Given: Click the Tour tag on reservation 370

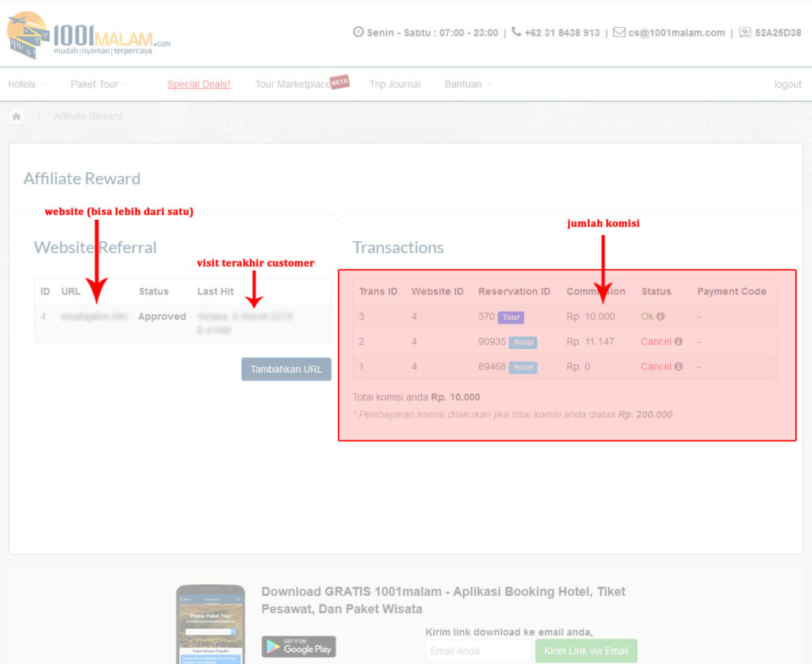Looking at the screenshot, I should click(x=511, y=317).
